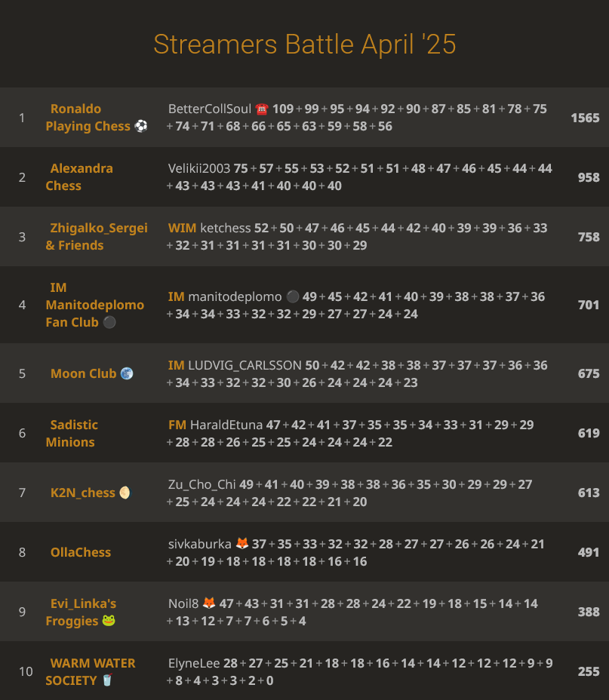
Task: Open the OllaChess team link
Action: pyautogui.click(x=81, y=553)
